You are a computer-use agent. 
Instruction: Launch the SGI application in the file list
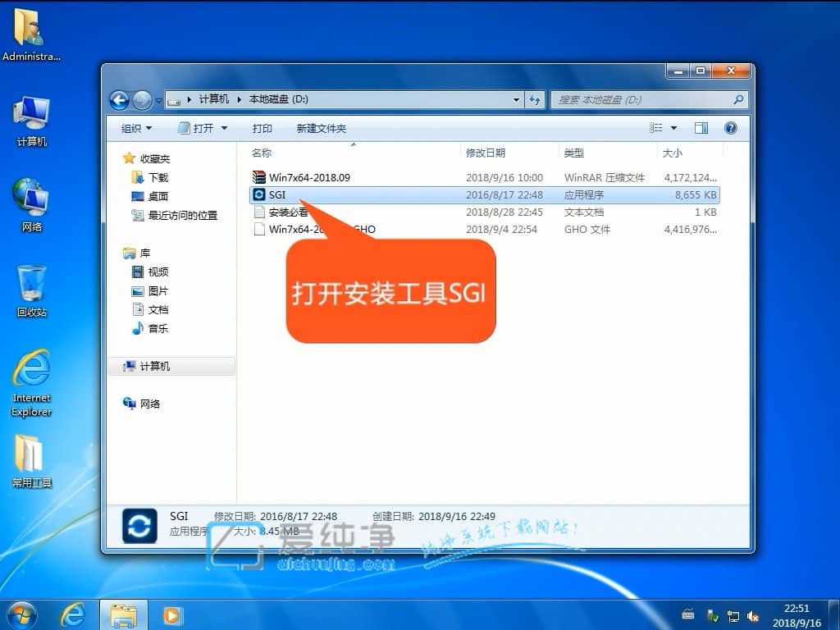[x=277, y=194]
